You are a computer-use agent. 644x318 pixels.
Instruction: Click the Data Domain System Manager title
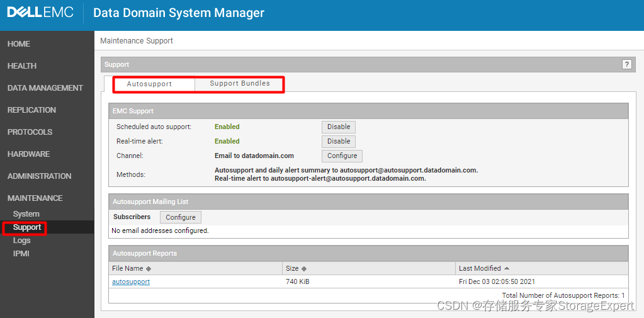[x=179, y=13]
